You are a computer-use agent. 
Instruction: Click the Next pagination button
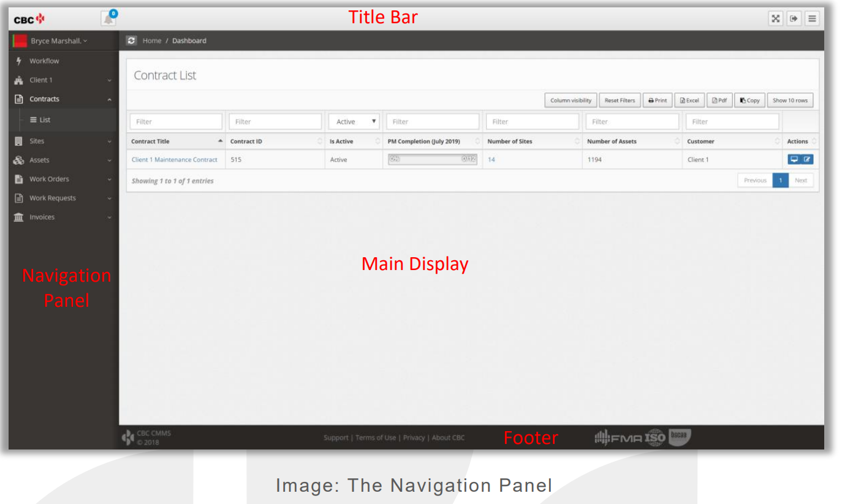pyautogui.click(x=801, y=180)
